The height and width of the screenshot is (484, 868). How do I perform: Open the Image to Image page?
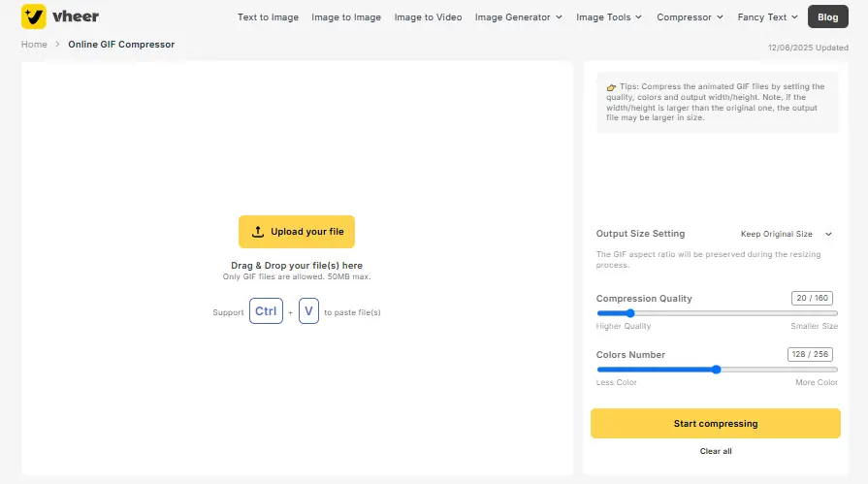tap(346, 17)
